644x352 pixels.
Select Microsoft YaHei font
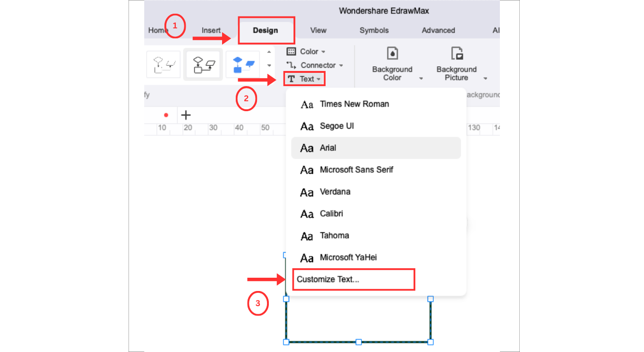[x=376, y=257]
